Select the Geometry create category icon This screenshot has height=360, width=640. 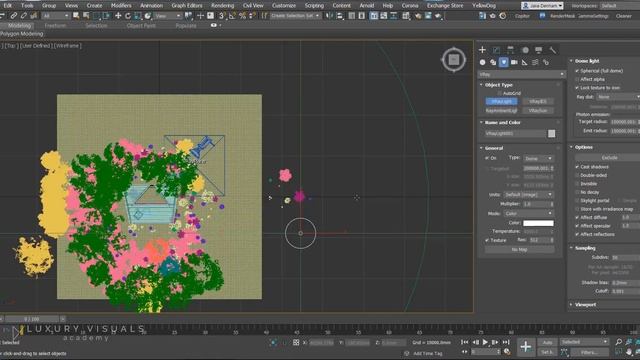click(482, 62)
